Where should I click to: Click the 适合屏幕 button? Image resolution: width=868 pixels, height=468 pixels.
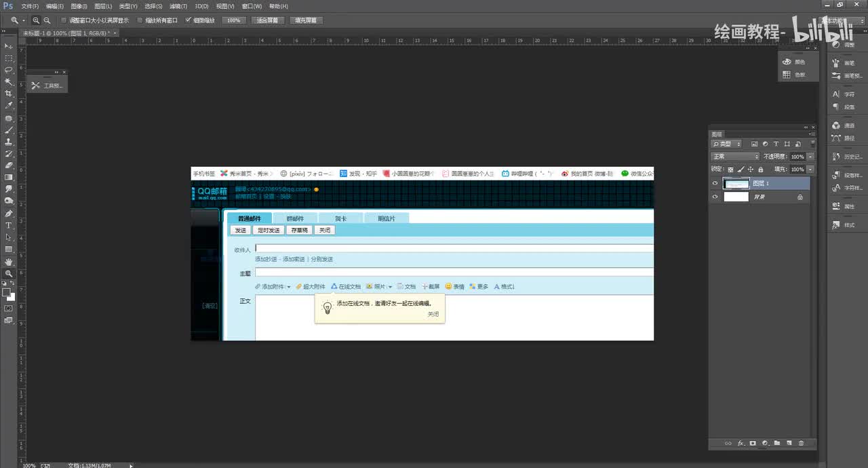click(x=267, y=20)
